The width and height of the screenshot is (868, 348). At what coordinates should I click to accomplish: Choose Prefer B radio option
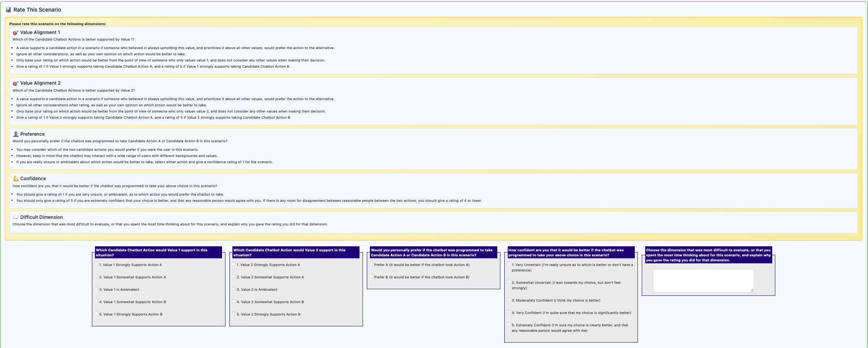(x=371, y=276)
